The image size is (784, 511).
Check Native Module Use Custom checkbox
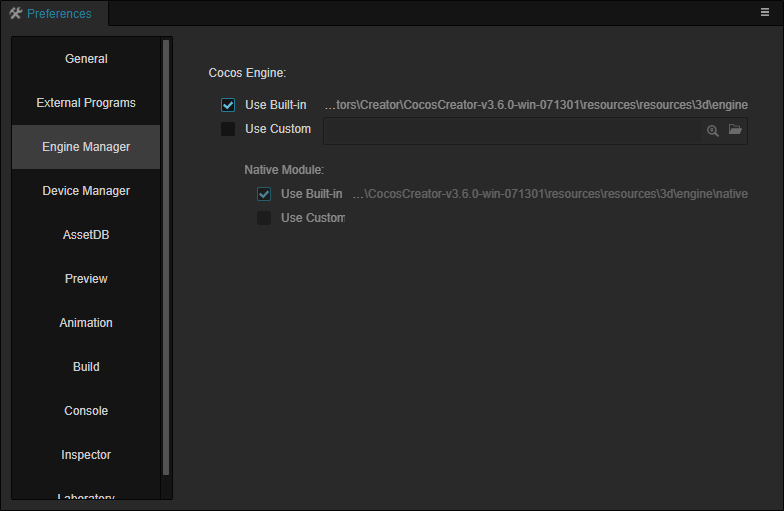click(264, 218)
